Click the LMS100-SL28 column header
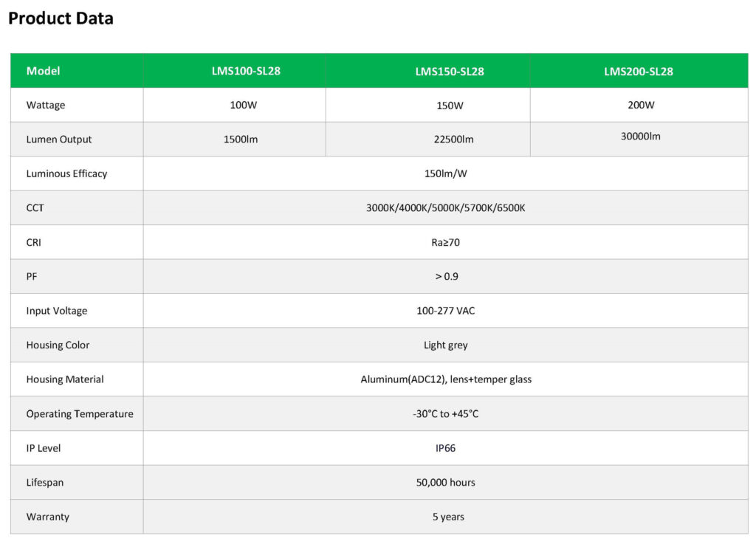The width and height of the screenshot is (756, 544). [x=246, y=71]
